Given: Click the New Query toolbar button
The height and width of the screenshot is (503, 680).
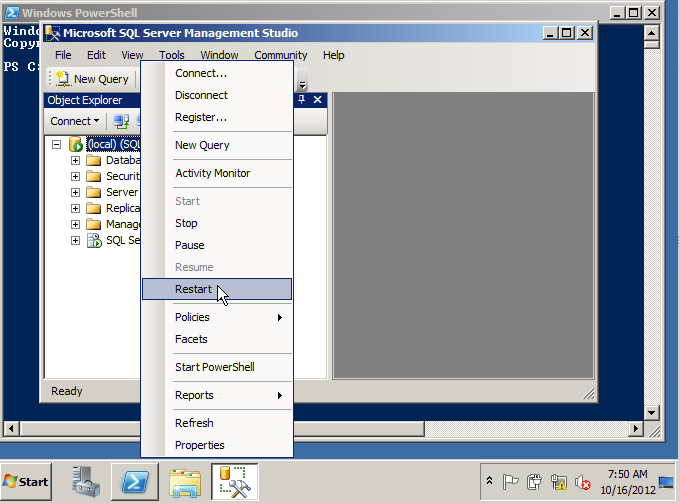Looking at the screenshot, I should 92,79.
